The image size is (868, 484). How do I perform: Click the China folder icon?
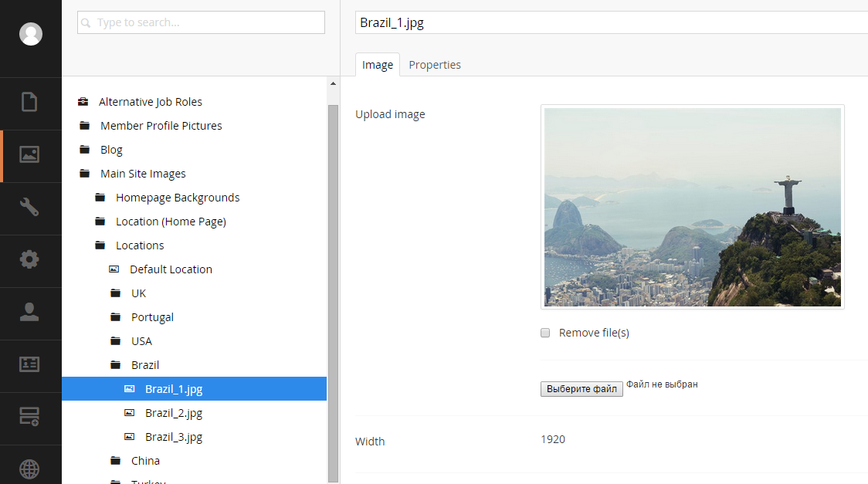116,461
